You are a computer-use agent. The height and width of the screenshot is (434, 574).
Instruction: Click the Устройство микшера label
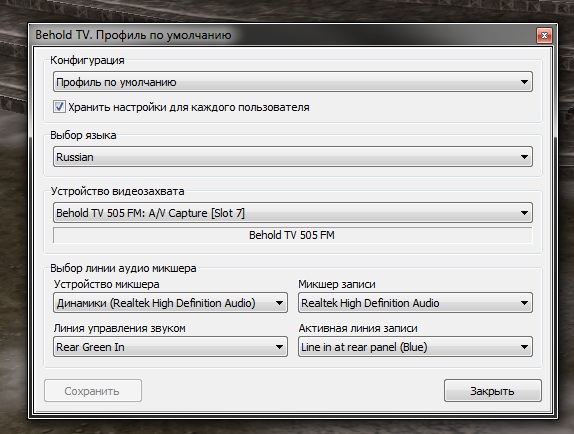coord(107,284)
